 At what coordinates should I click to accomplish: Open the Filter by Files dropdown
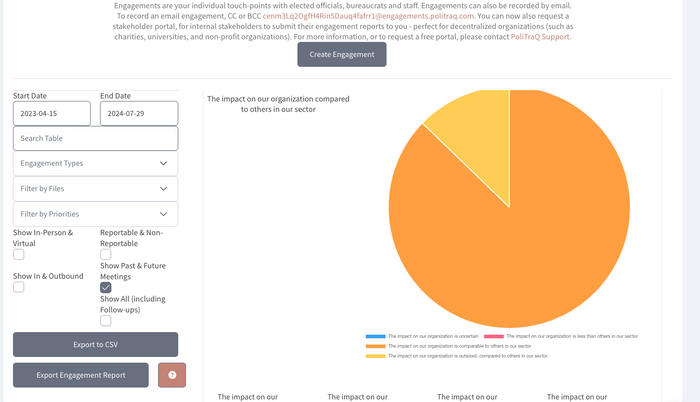pyautogui.click(x=95, y=188)
